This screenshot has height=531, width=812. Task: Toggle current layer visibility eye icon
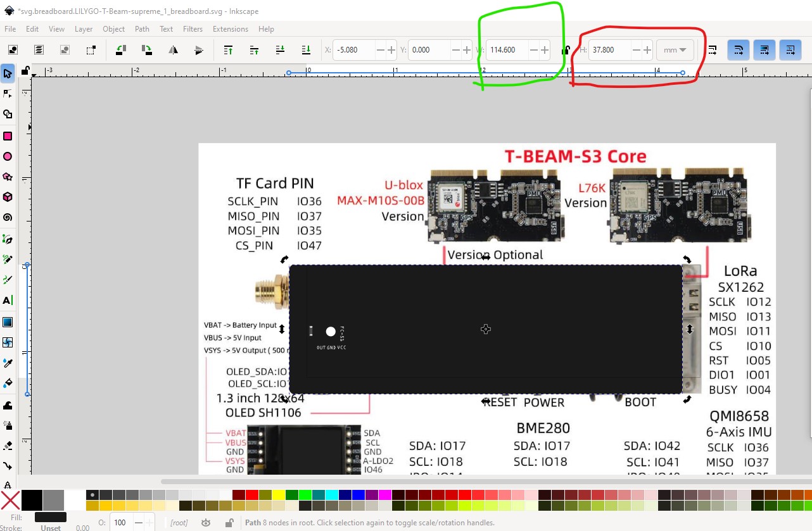(205, 523)
